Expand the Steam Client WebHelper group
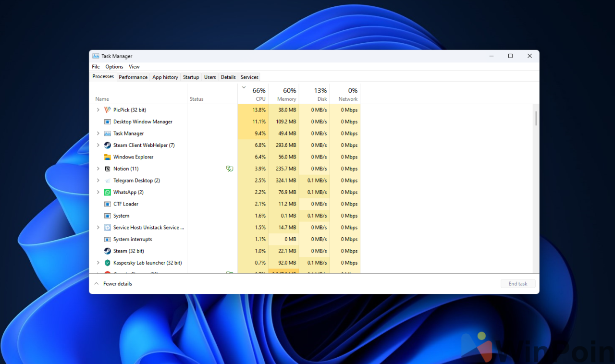 pos(98,145)
